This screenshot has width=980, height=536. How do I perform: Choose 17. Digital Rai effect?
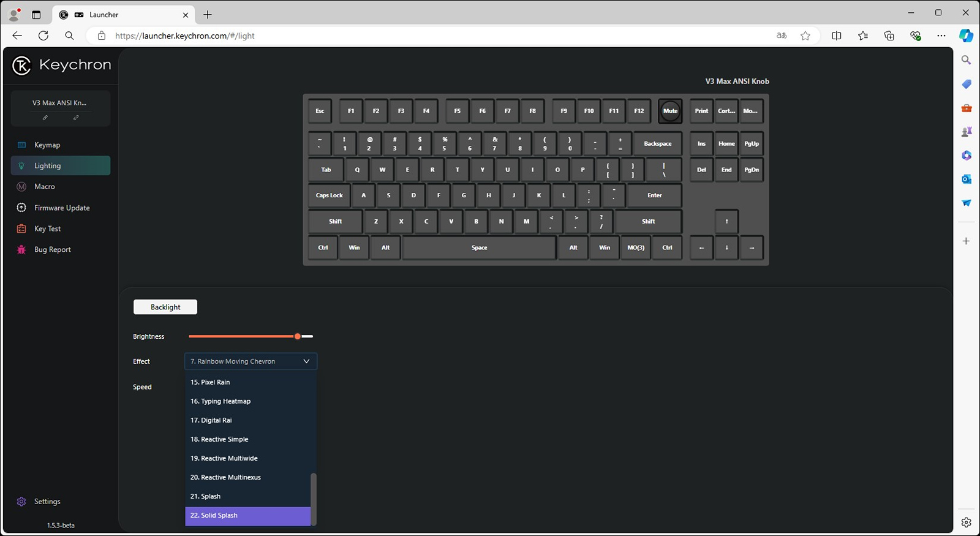coord(247,420)
